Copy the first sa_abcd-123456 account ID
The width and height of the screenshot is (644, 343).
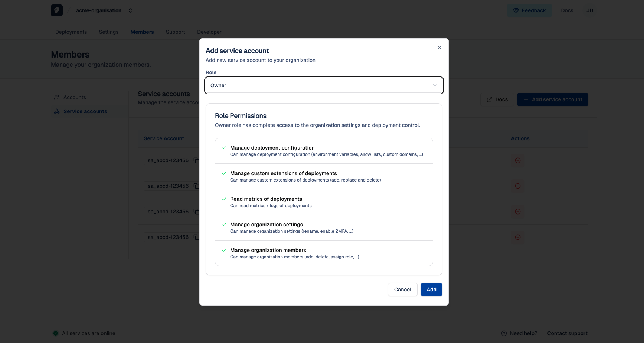tap(196, 160)
